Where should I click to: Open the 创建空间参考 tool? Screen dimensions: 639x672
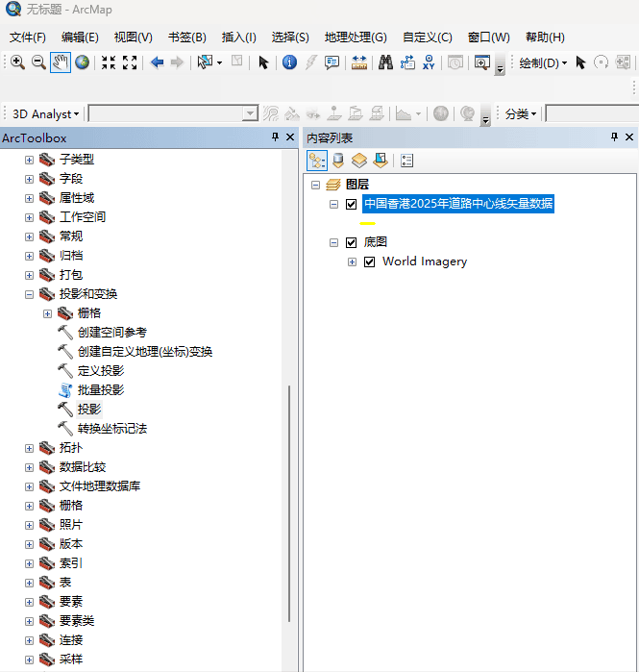pyautogui.click(x=112, y=332)
